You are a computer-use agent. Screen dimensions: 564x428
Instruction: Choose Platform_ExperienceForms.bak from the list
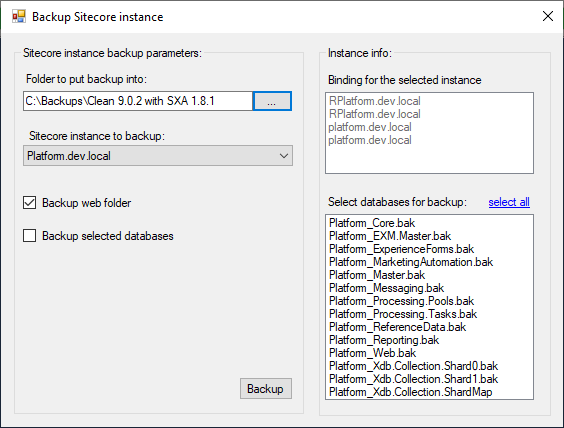[x=401, y=249]
